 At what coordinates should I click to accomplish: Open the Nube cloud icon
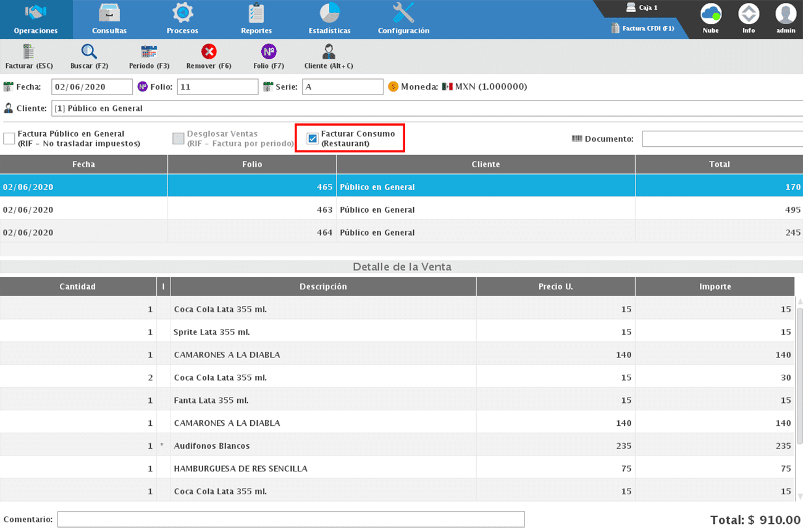710,14
